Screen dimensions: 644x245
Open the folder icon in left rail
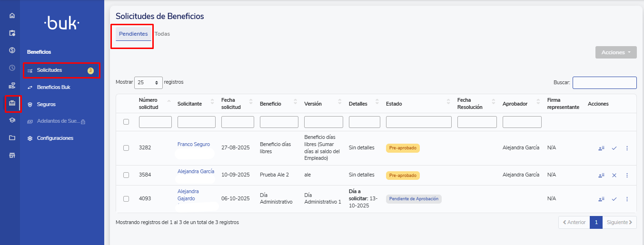[x=12, y=138]
